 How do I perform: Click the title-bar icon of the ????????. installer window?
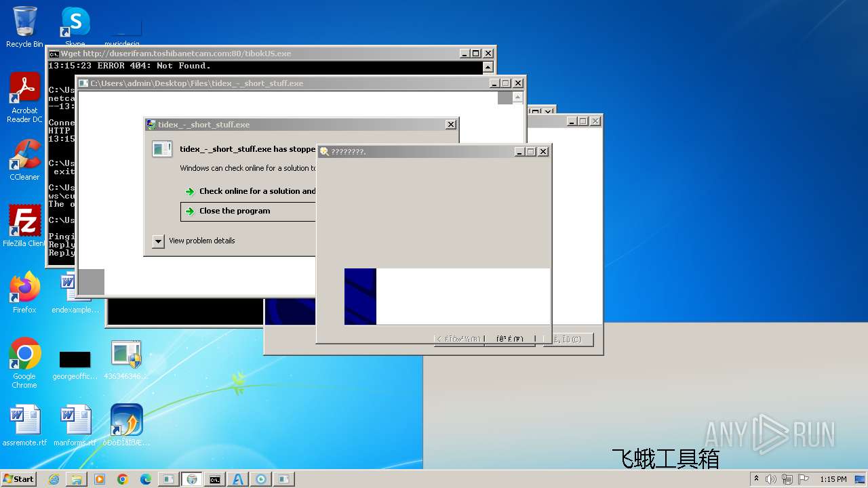pyautogui.click(x=324, y=152)
